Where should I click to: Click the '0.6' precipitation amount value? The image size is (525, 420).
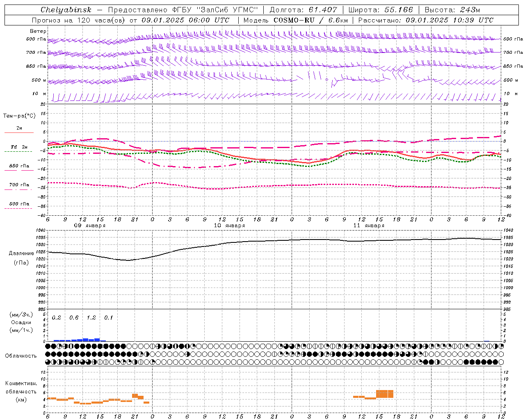coord(74,317)
